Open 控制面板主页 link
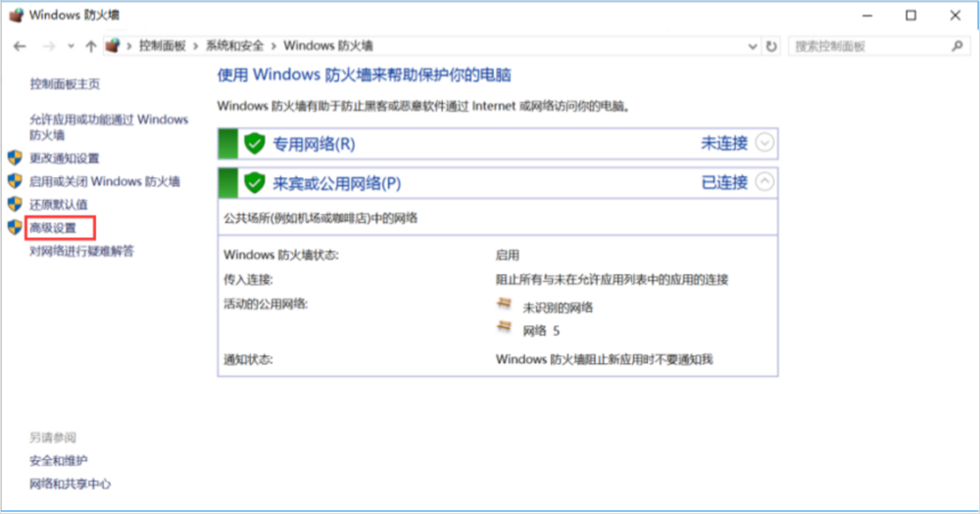 tap(65, 83)
